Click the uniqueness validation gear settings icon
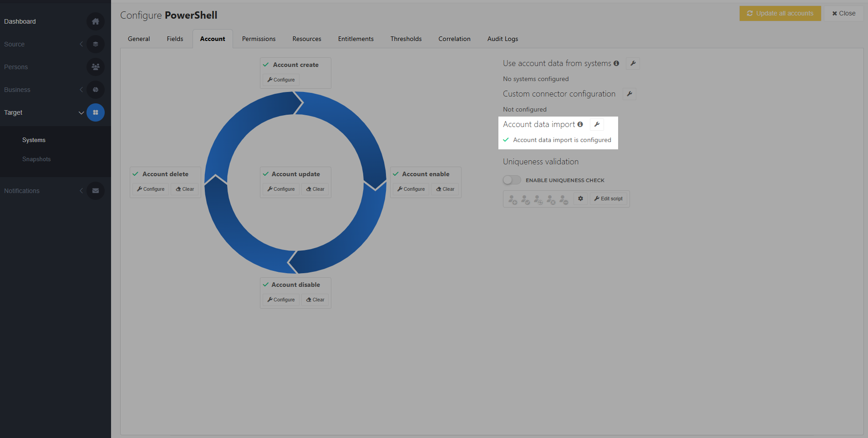Viewport: 868px width, 438px height. [x=580, y=199]
